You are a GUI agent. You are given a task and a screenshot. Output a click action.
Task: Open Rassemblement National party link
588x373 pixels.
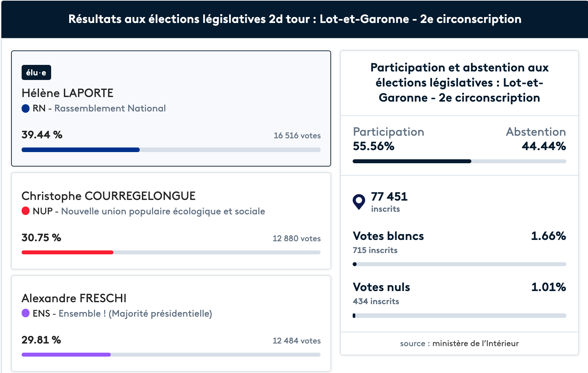click(110, 108)
